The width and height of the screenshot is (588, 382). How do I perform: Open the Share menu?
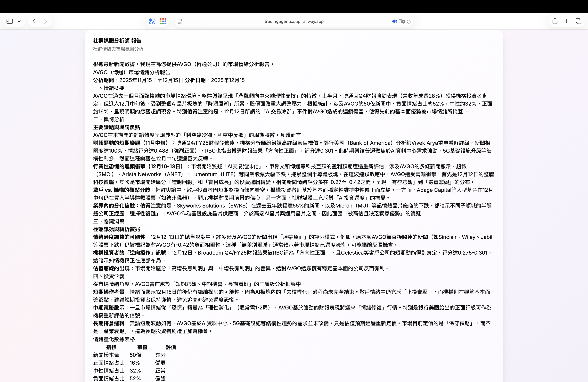point(555,21)
